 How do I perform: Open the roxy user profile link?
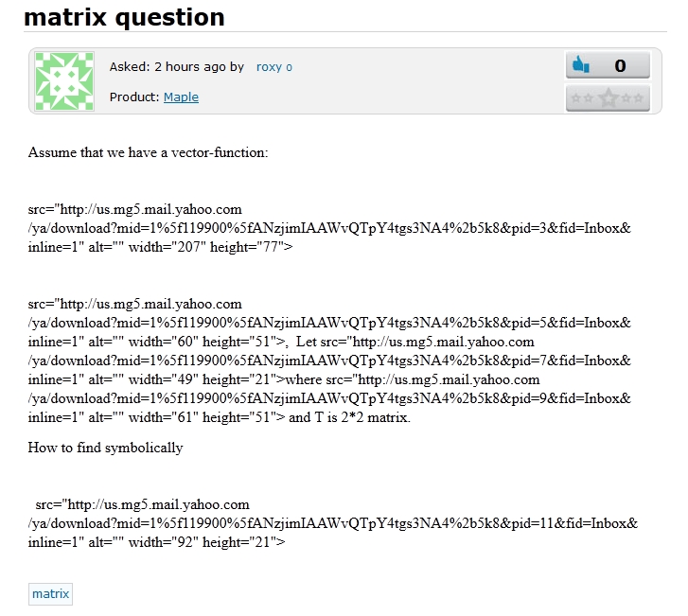[x=273, y=67]
